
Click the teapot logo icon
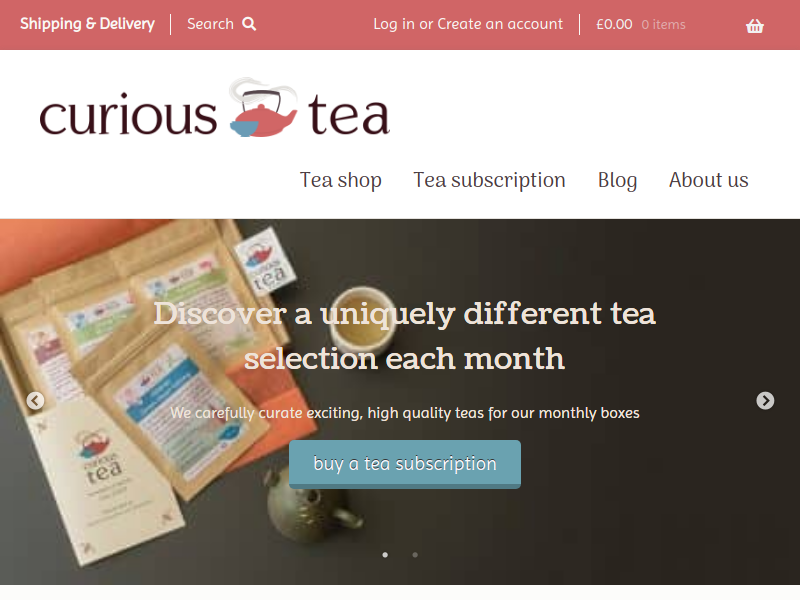point(263,108)
